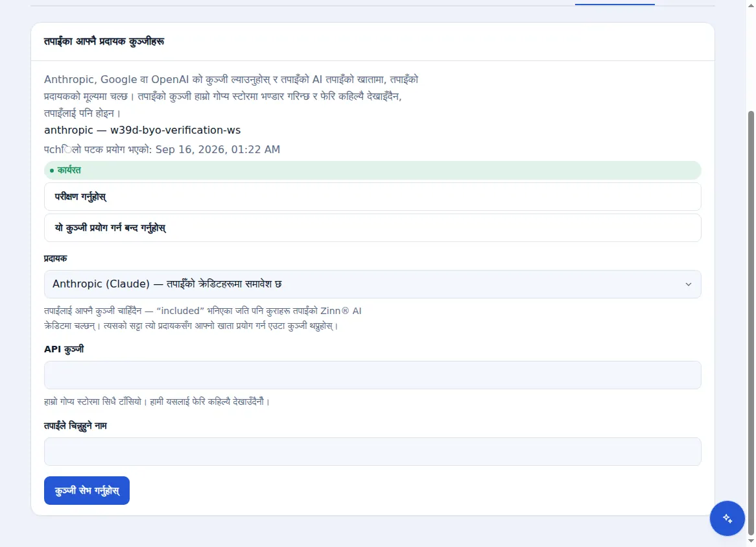This screenshot has width=756, height=547.
Task: Click the तपाईंले चिन्नुहुने नाम label
Action: (x=75, y=426)
